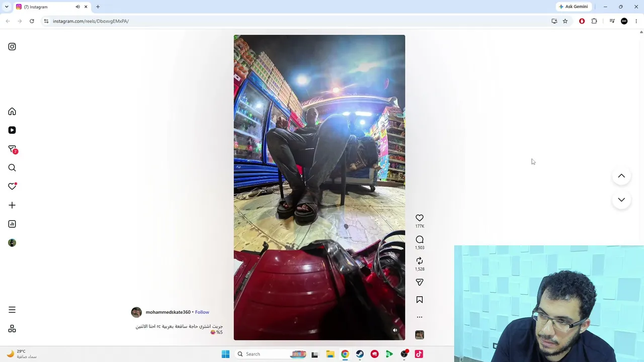
Task: Go to the next reel with down arrow
Action: [x=621, y=200]
